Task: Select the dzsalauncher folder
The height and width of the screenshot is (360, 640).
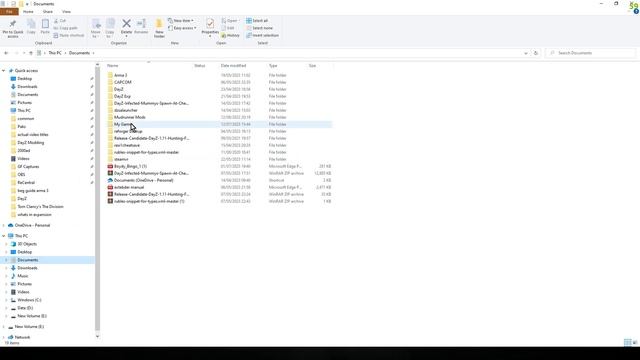Action: pos(126,110)
